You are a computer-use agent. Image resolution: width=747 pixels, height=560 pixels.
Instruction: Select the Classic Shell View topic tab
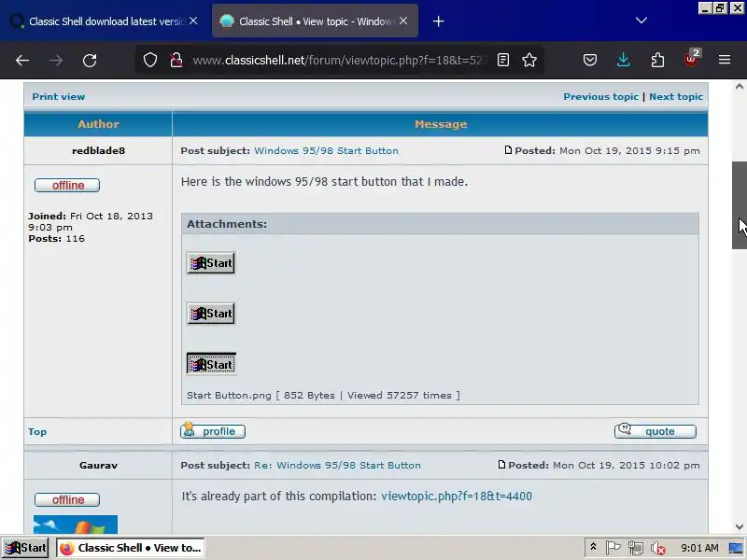(x=315, y=21)
